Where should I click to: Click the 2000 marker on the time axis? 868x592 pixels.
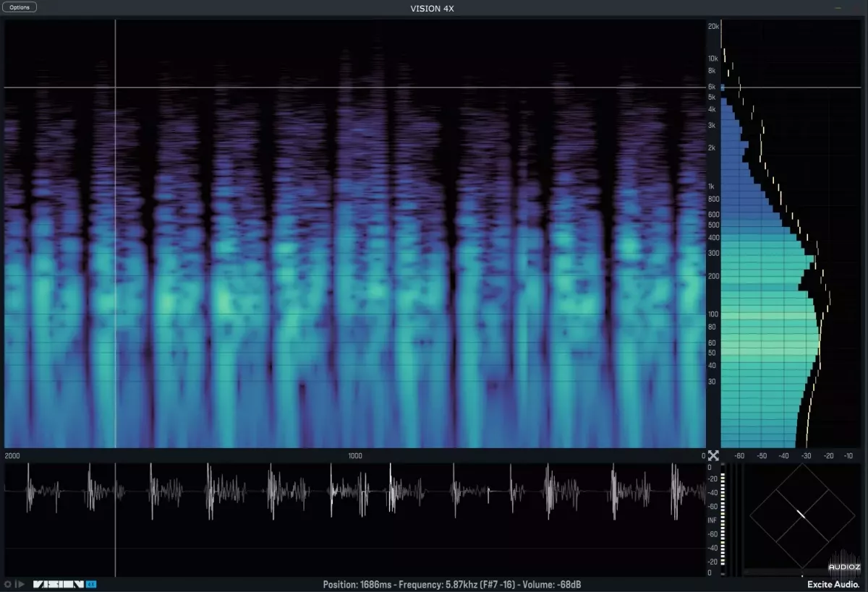pos(13,456)
